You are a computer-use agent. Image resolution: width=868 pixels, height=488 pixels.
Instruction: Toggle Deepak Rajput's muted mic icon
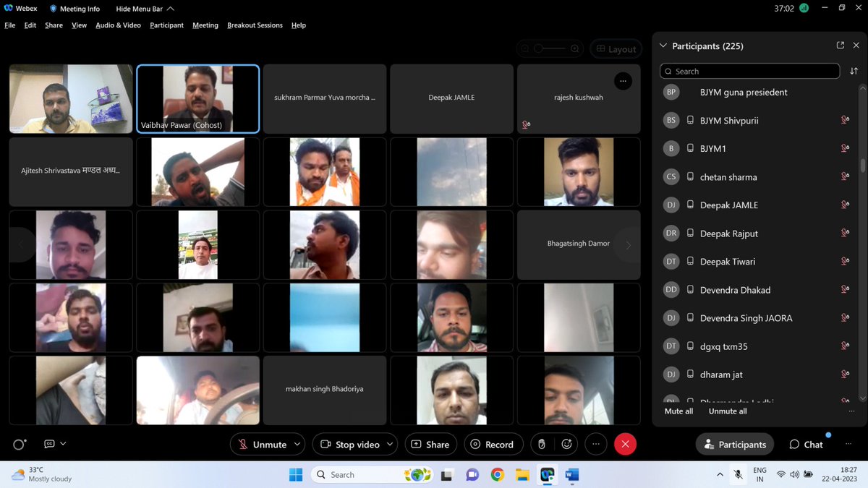pos(845,233)
